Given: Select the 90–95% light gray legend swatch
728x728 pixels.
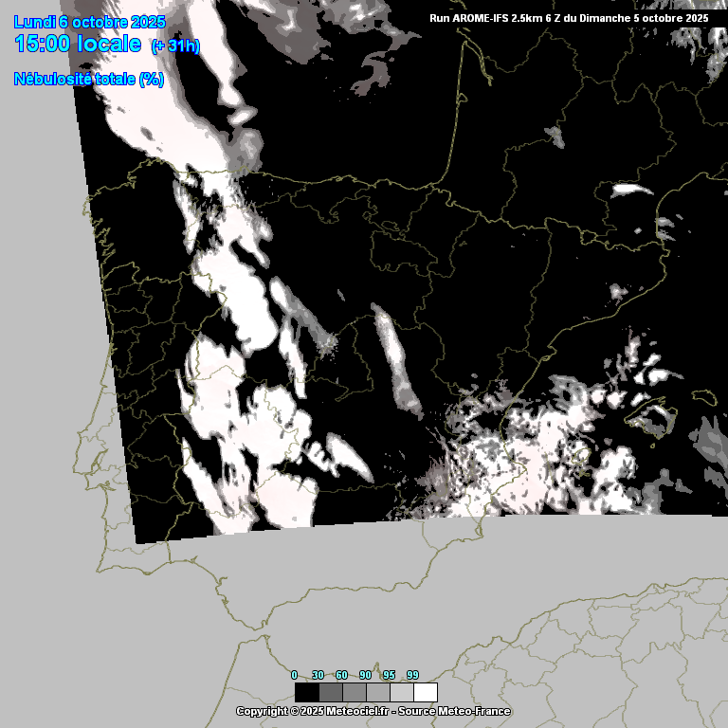Looking at the screenshot, I should tap(377, 692).
